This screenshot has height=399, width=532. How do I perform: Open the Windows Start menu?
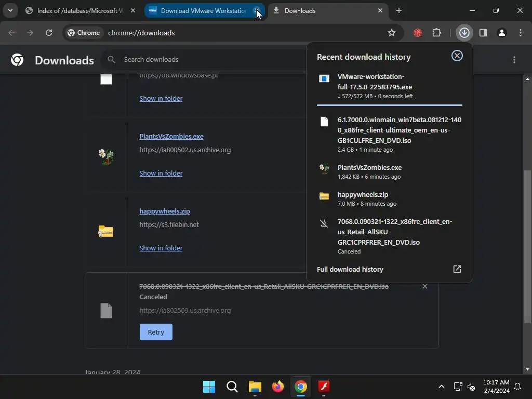(x=209, y=387)
